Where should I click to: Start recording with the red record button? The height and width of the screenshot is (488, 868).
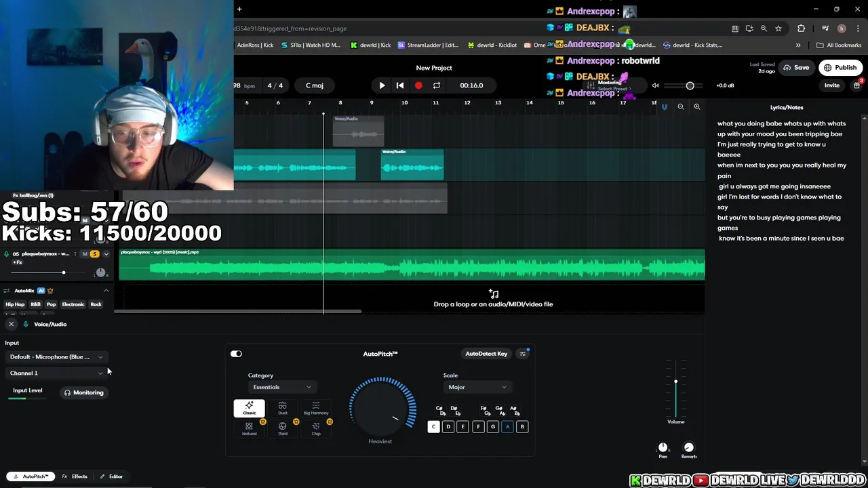pos(418,85)
